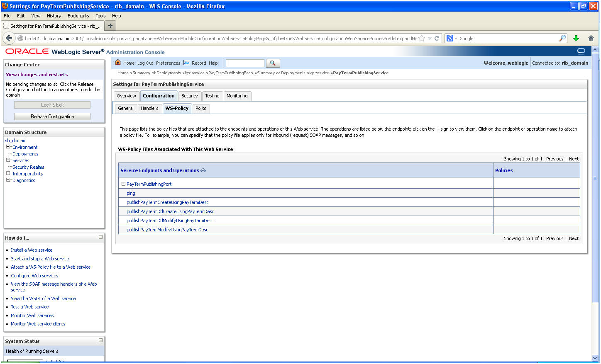The width and height of the screenshot is (601, 364).
Task: Open publishPayTermDtlModifyUsingPayTermDesc operation
Action: (170, 221)
